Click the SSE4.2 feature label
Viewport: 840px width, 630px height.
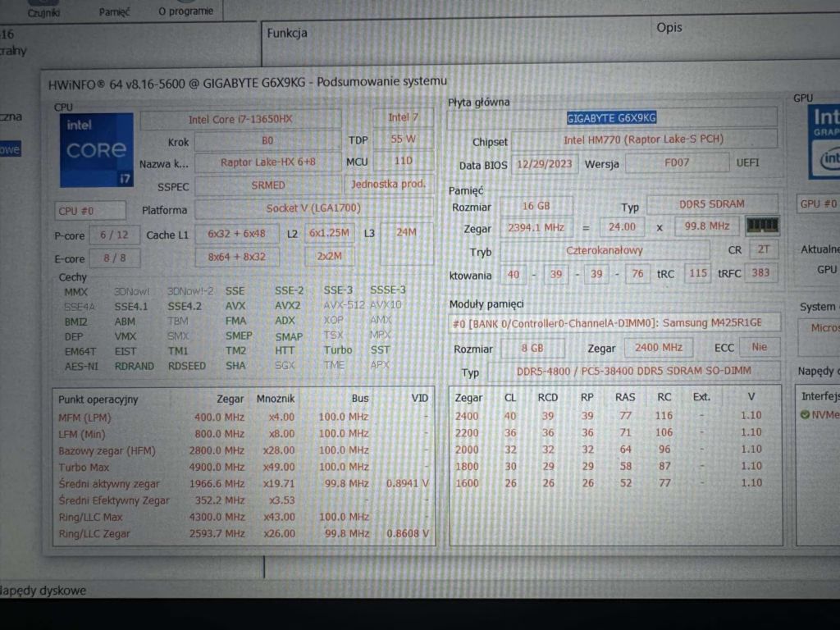click(x=185, y=307)
